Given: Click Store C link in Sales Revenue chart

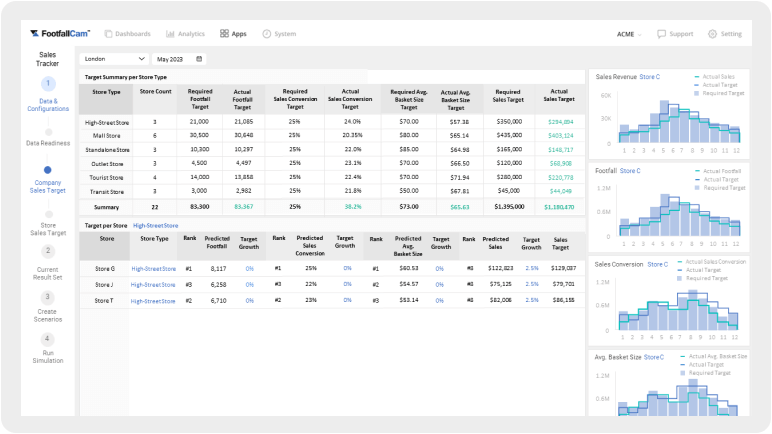Looking at the screenshot, I should [649, 77].
